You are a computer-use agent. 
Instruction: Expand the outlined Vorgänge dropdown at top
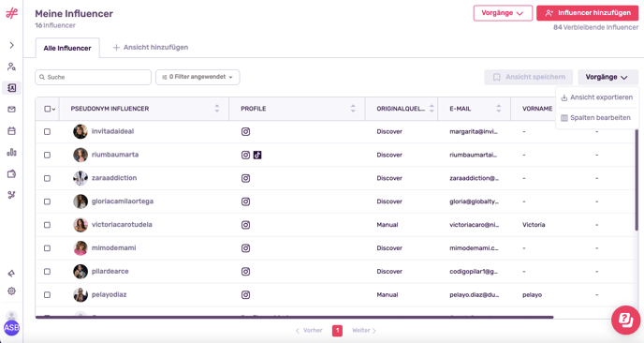[x=503, y=13]
